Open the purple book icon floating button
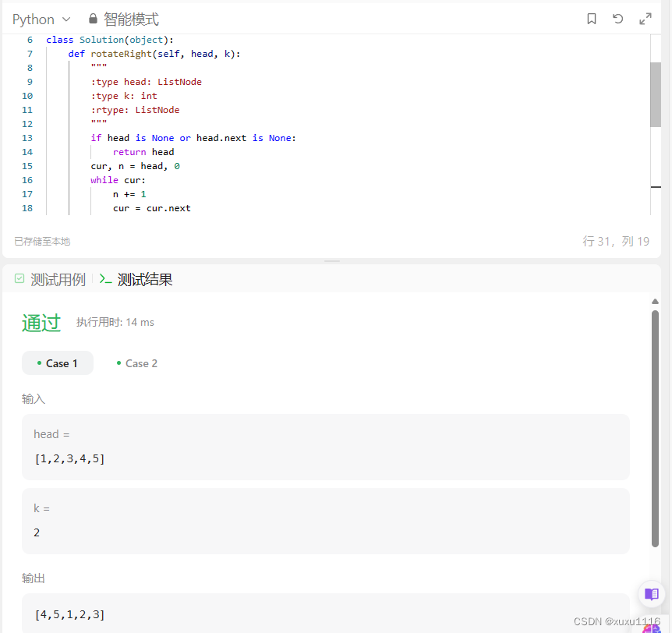This screenshot has width=672, height=633. coord(652,594)
